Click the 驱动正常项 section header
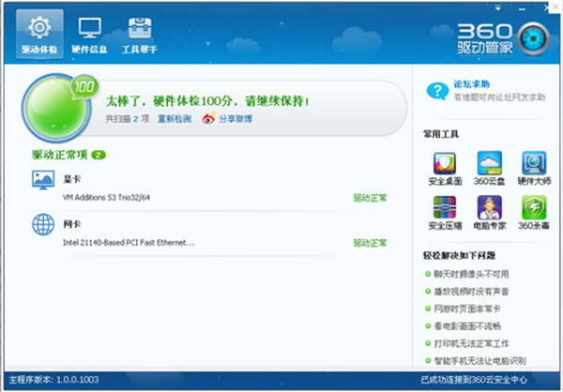This screenshot has height=392, width=563. [60, 155]
